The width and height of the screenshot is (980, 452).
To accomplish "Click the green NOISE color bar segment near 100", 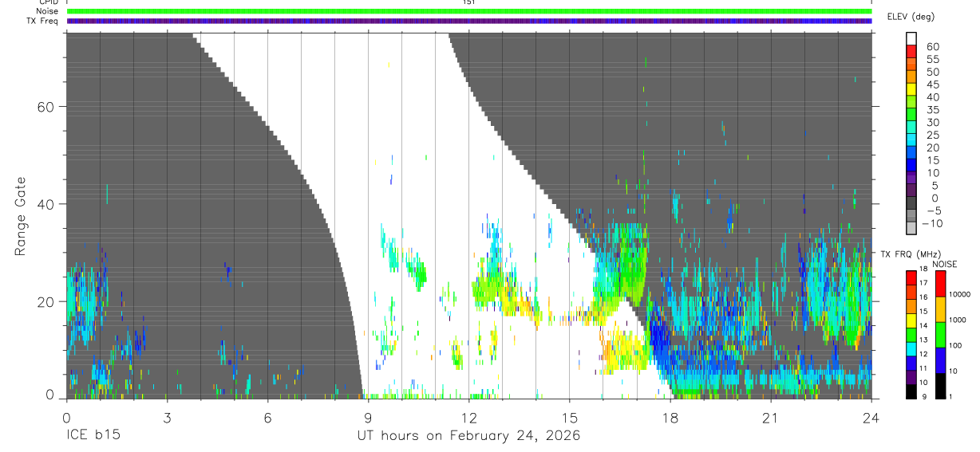I will tap(940, 335).
